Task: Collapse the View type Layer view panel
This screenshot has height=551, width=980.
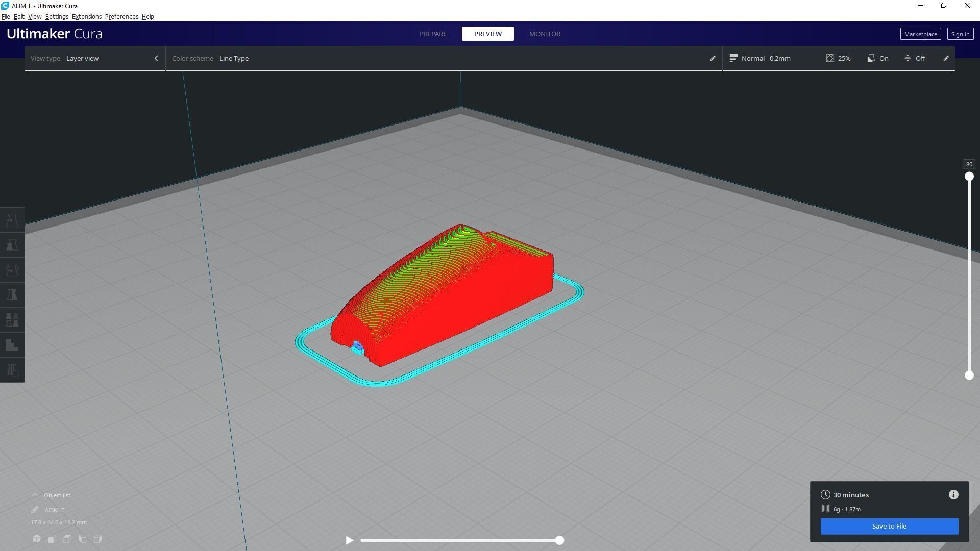Action: pos(156,58)
